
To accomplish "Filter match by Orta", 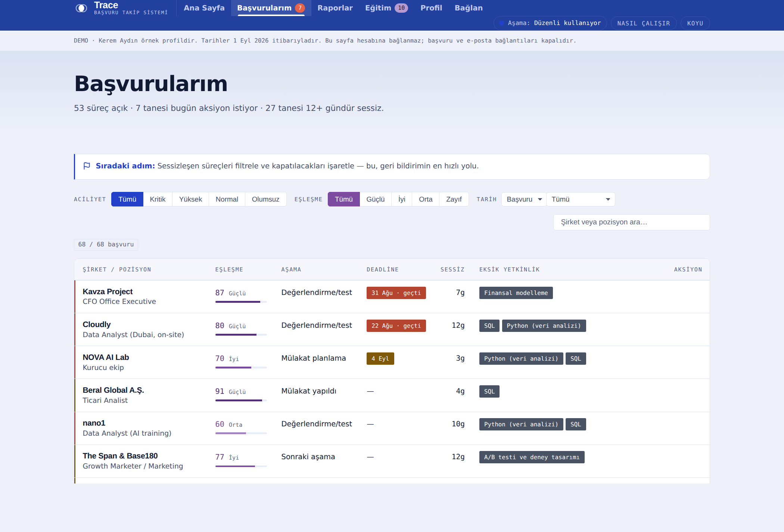I will (x=426, y=199).
